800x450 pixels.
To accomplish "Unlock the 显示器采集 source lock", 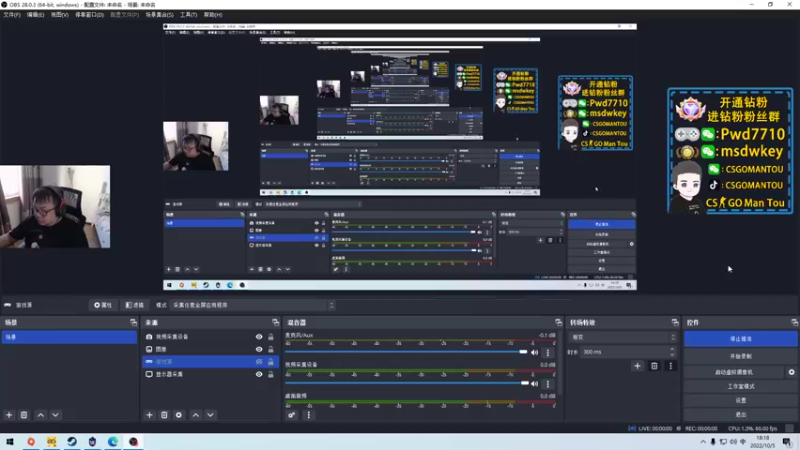I will 271,374.
